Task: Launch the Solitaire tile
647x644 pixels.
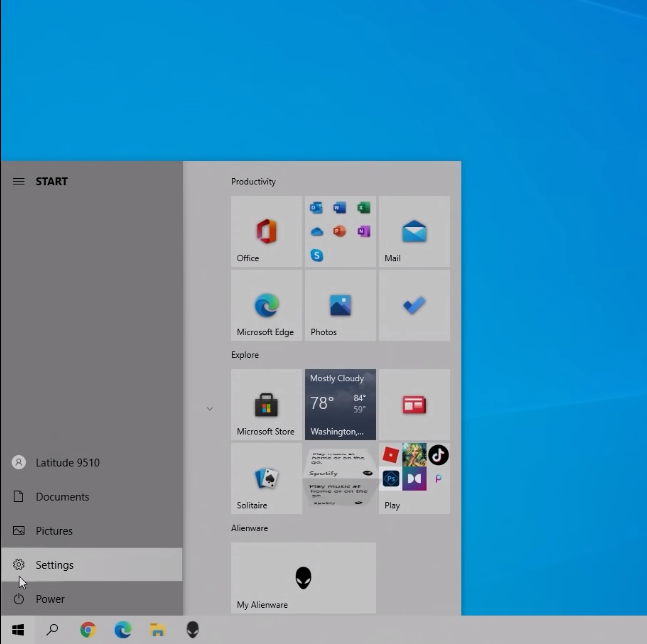Action: [x=267, y=479]
